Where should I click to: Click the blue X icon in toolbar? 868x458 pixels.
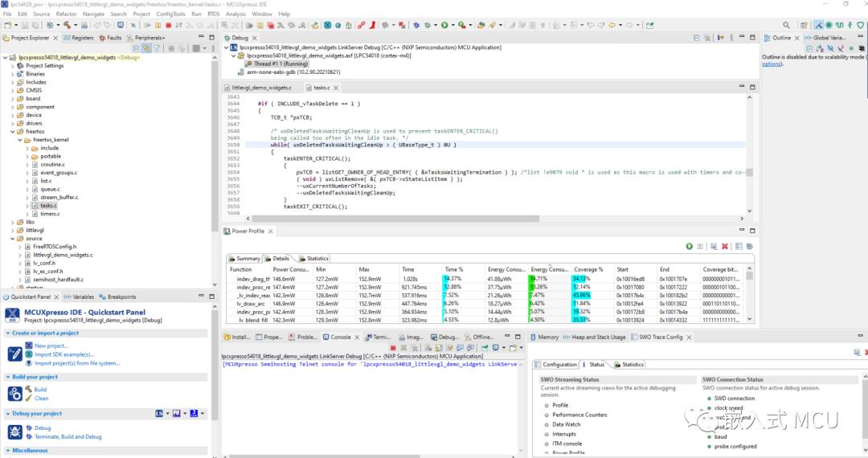point(327,25)
